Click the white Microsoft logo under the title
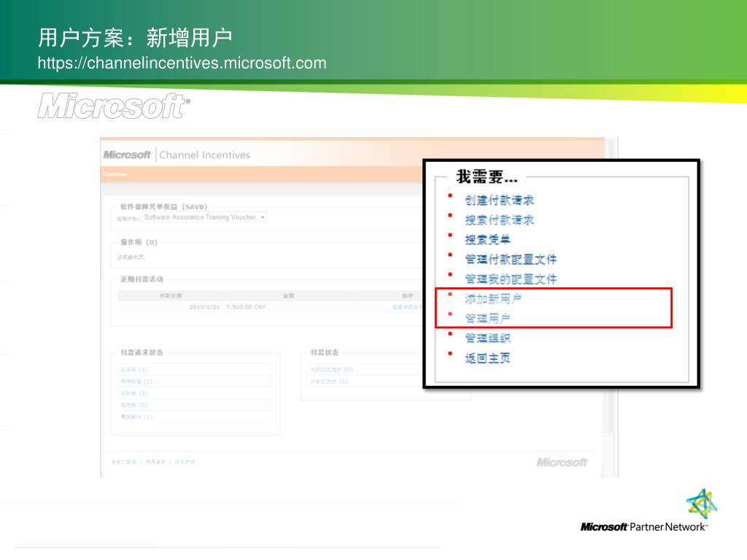Viewport: 747px width, 560px height. click(x=114, y=106)
